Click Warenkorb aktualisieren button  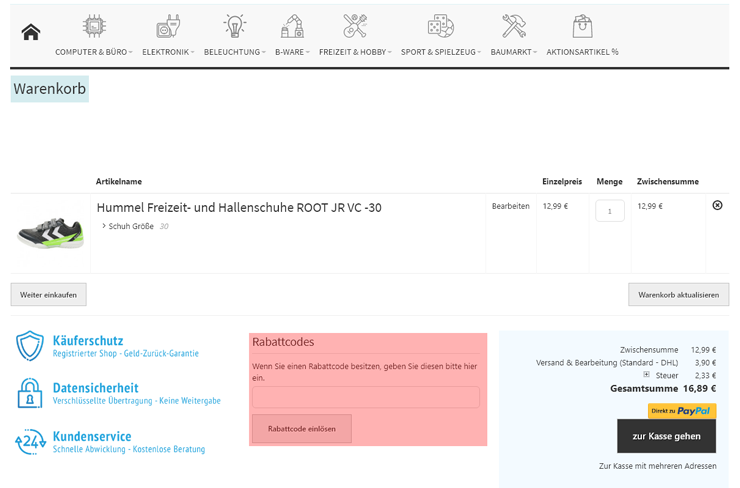(x=679, y=294)
